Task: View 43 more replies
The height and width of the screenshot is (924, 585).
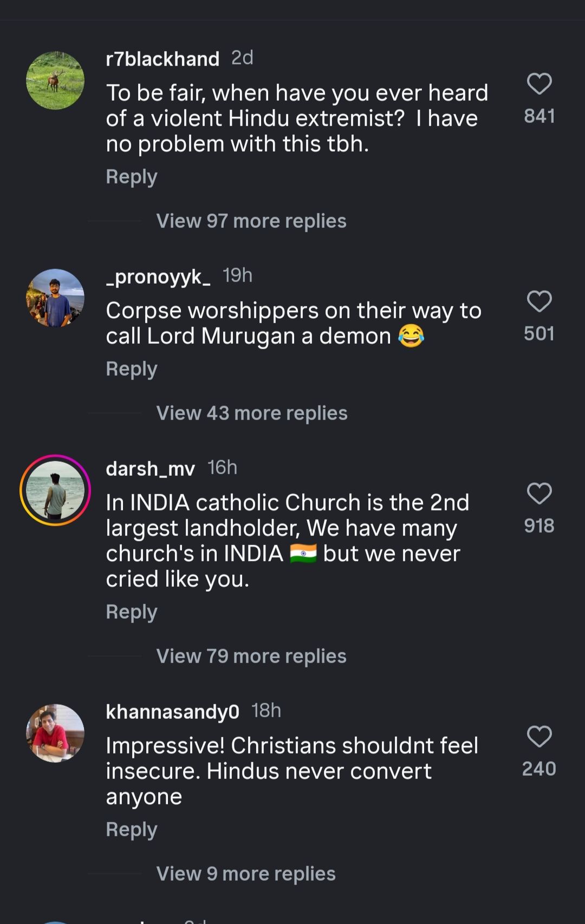Action: pos(251,413)
